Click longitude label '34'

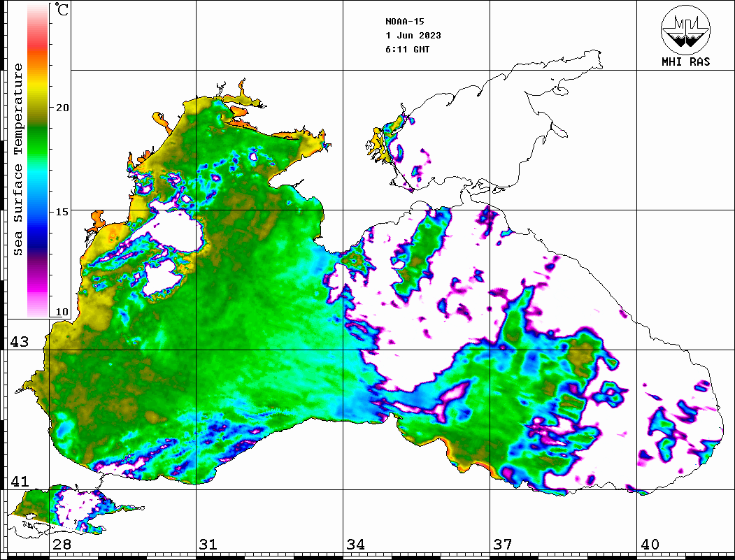click(x=355, y=545)
